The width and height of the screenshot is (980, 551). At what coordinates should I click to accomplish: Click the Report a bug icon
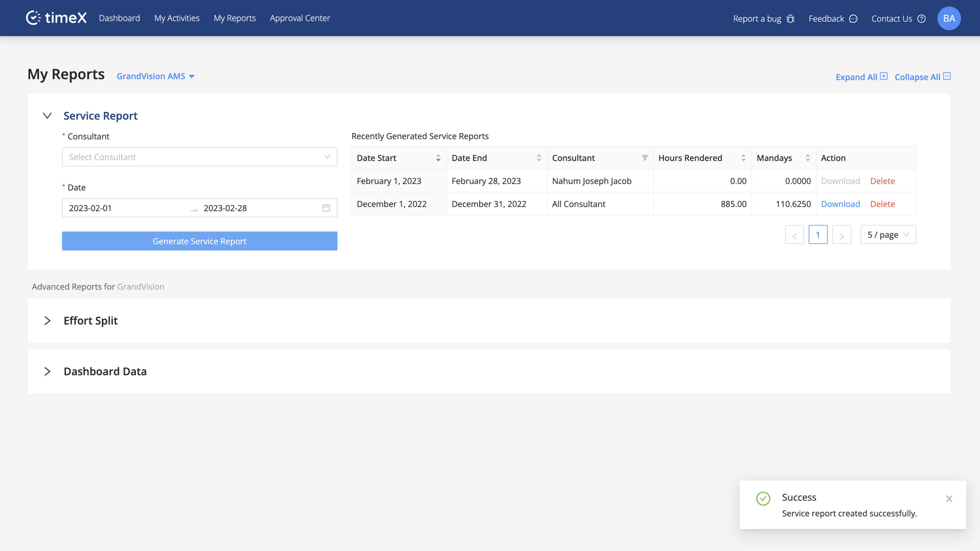pyautogui.click(x=790, y=19)
